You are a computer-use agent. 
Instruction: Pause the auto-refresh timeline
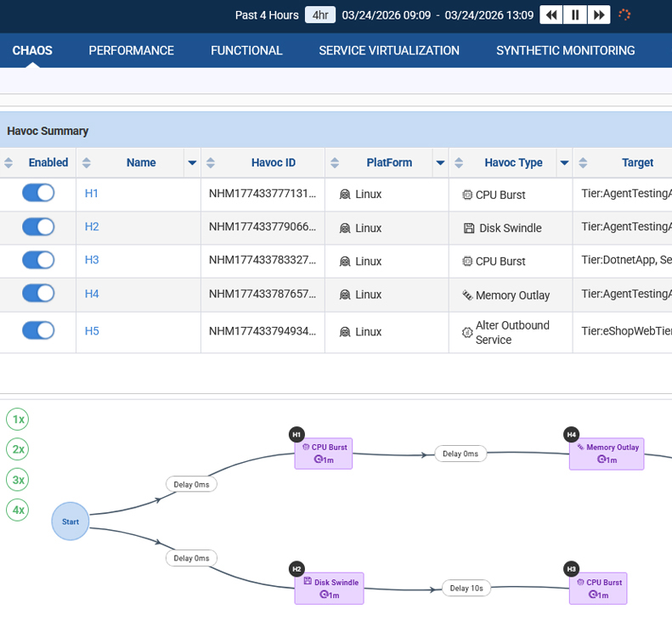[x=575, y=15]
